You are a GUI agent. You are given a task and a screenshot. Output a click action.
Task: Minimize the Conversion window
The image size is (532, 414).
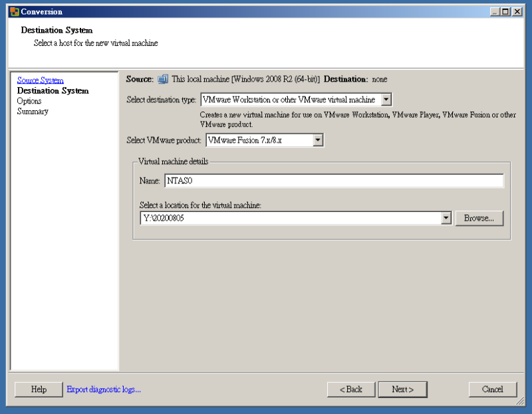pyautogui.click(x=495, y=12)
